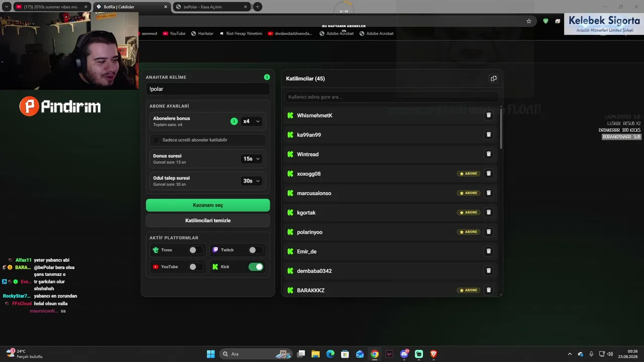
Task: Open Microsoft Edge from the taskbar
Action: 330,354
